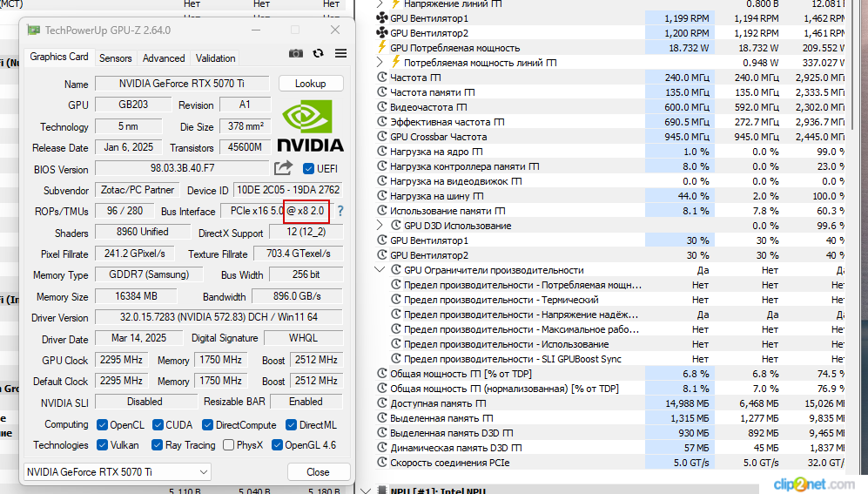Image resolution: width=868 pixels, height=494 pixels.
Task: Click the Bus Interface question mark
Action: pyautogui.click(x=340, y=211)
